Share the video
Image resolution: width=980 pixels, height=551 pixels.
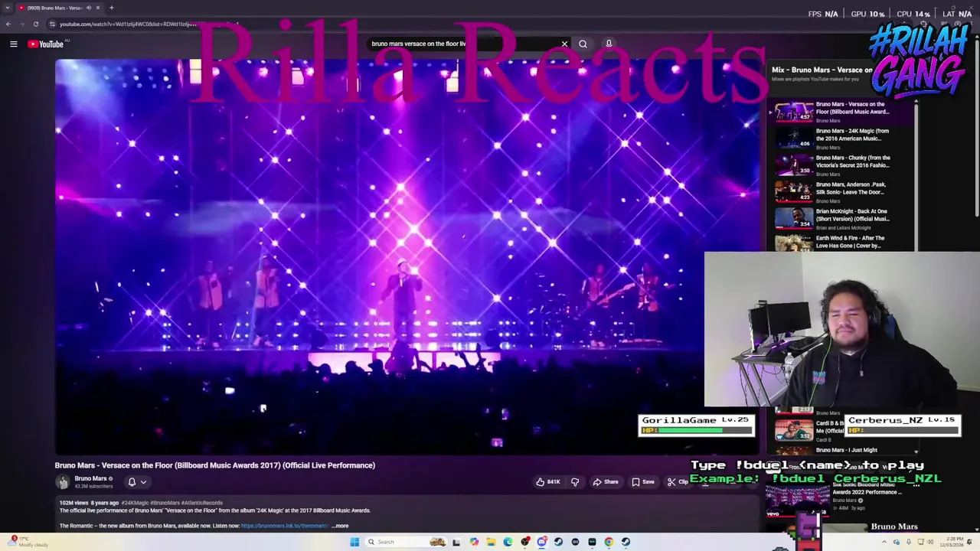(606, 481)
